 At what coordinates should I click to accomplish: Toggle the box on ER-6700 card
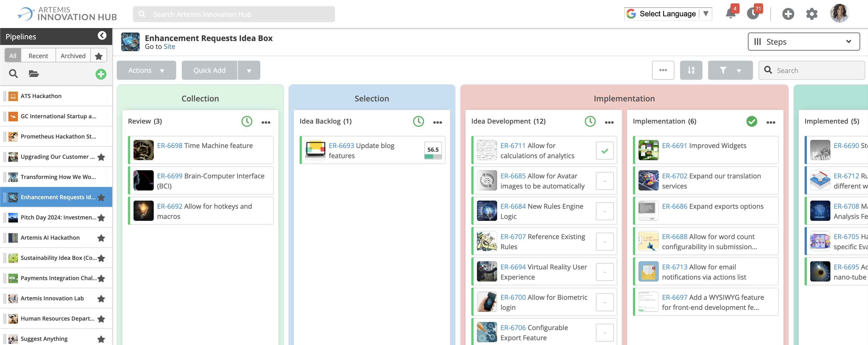coord(605,303)
